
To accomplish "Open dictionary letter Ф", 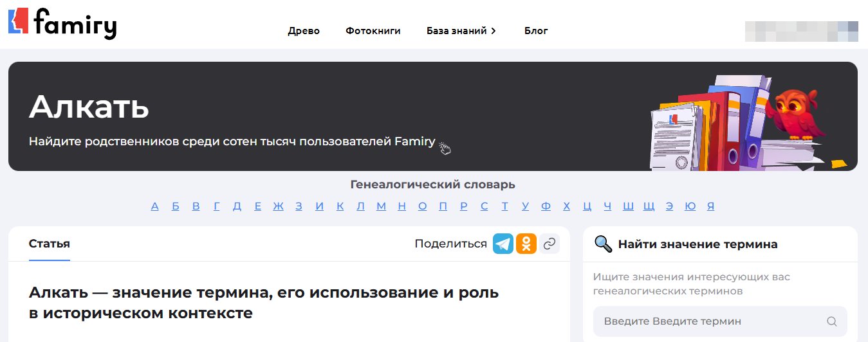I will point(546,206).
